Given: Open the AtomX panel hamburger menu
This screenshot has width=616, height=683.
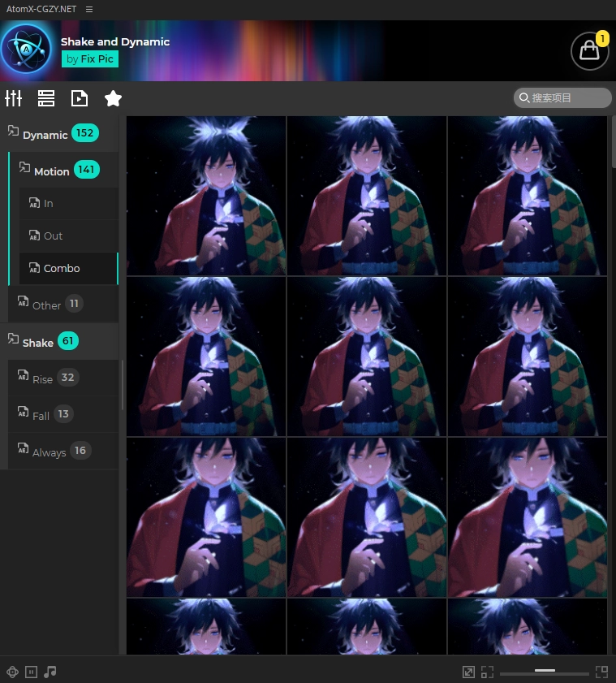Looking at the screenshot, I should [x=89, y=9].
